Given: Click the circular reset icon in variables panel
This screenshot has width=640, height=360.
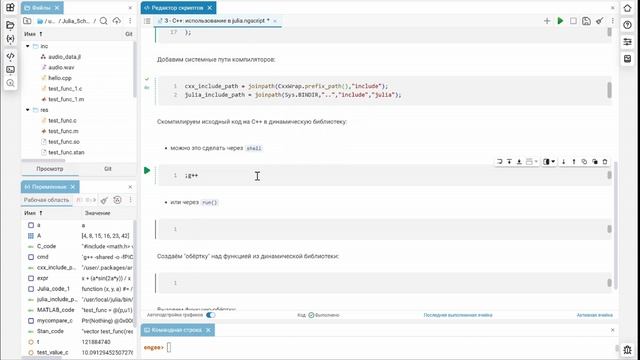Looking at the screenshot, I should click(117, 200).
